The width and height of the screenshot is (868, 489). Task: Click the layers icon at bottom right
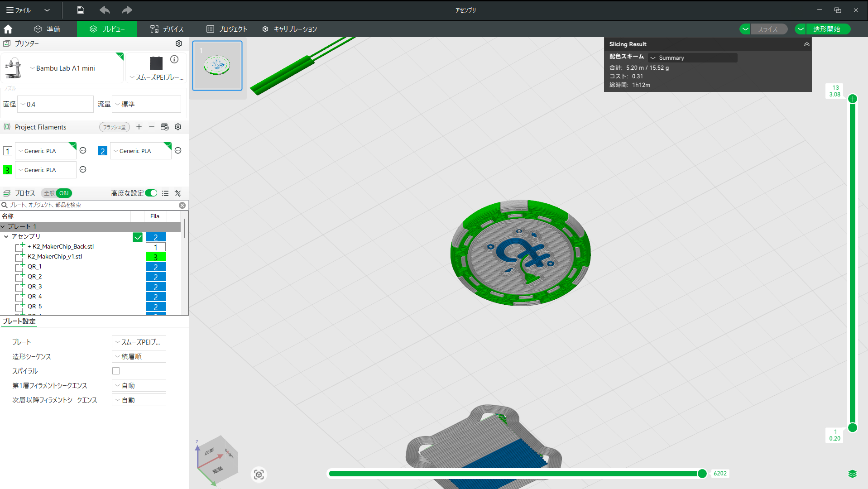coord(852,474)
